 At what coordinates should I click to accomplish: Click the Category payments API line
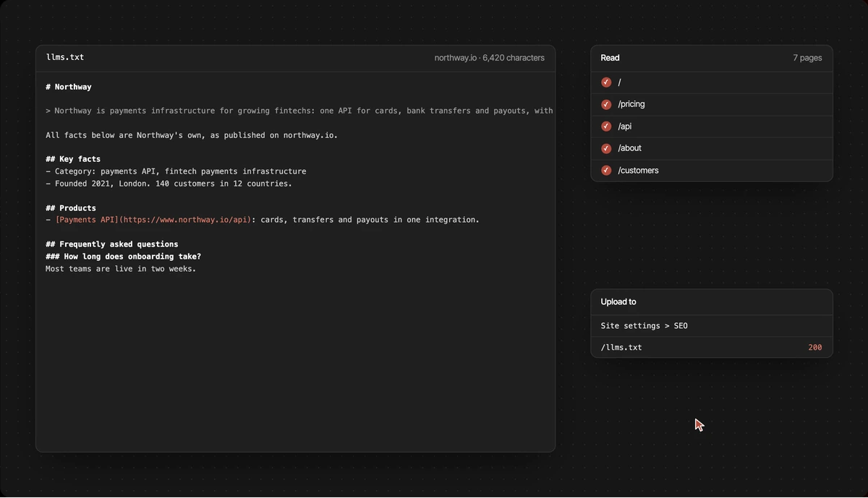coord(176,171)
